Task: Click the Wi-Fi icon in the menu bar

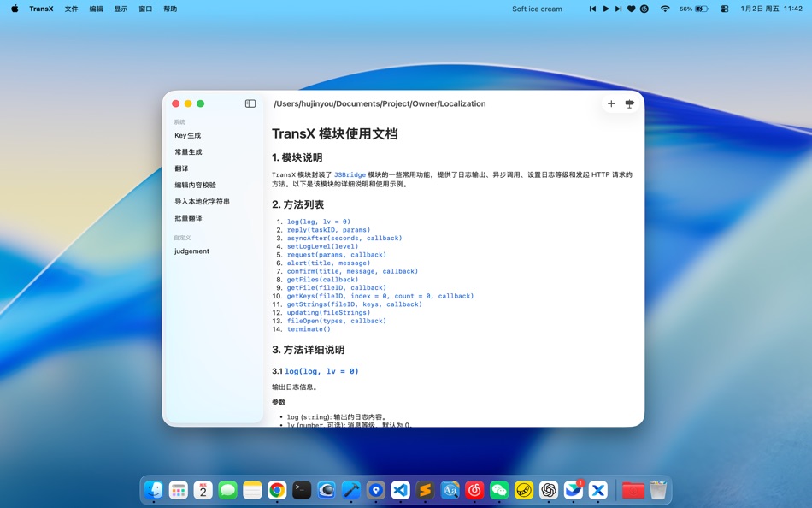Action: click(665, 9)
